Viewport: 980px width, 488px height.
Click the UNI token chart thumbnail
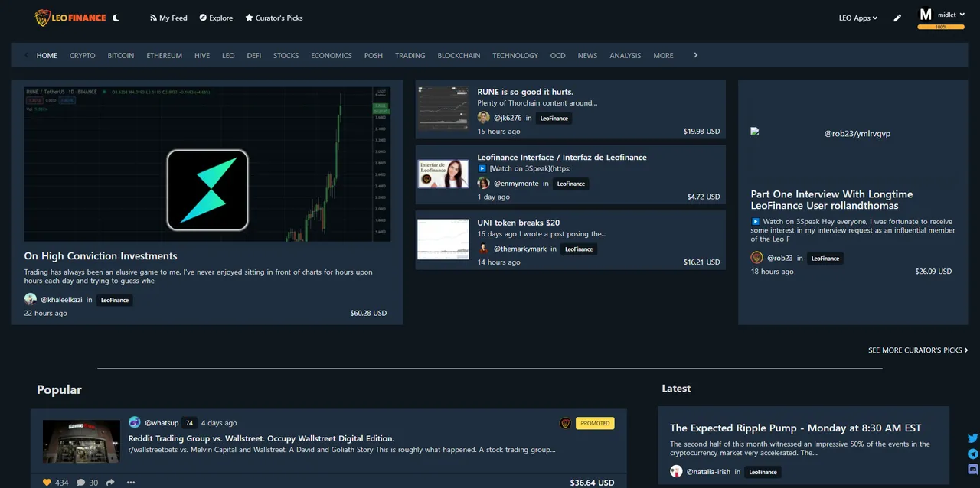[443, 239]
